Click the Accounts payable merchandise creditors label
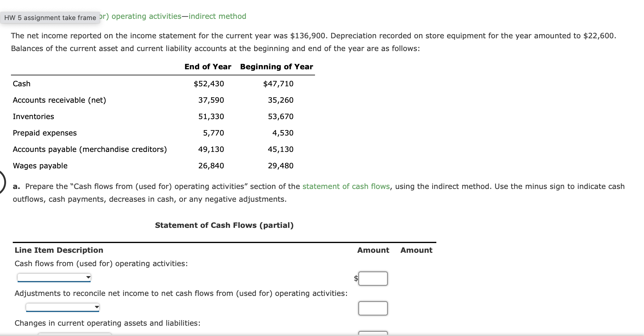 click(x=90, y=149)
